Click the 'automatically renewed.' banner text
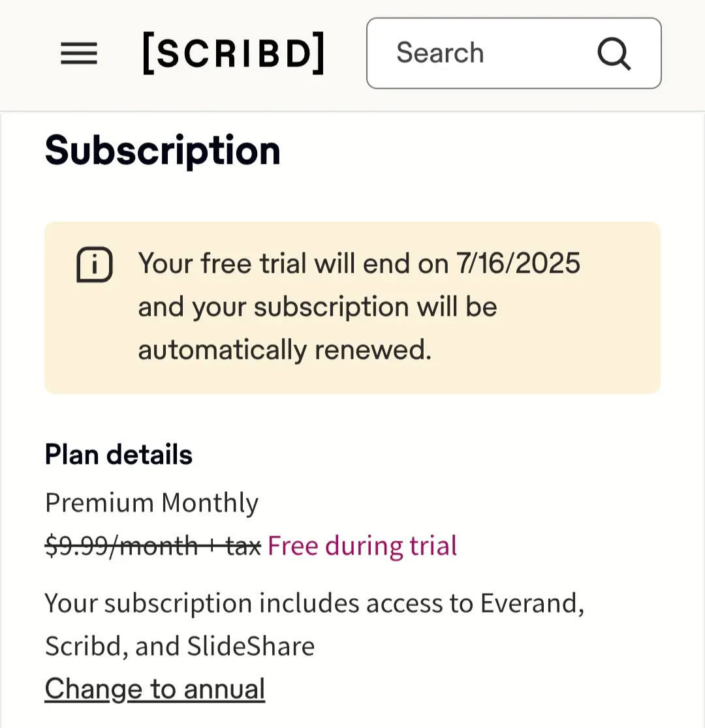The width and height of the screenshot is (705, 728). click(285, 350)
